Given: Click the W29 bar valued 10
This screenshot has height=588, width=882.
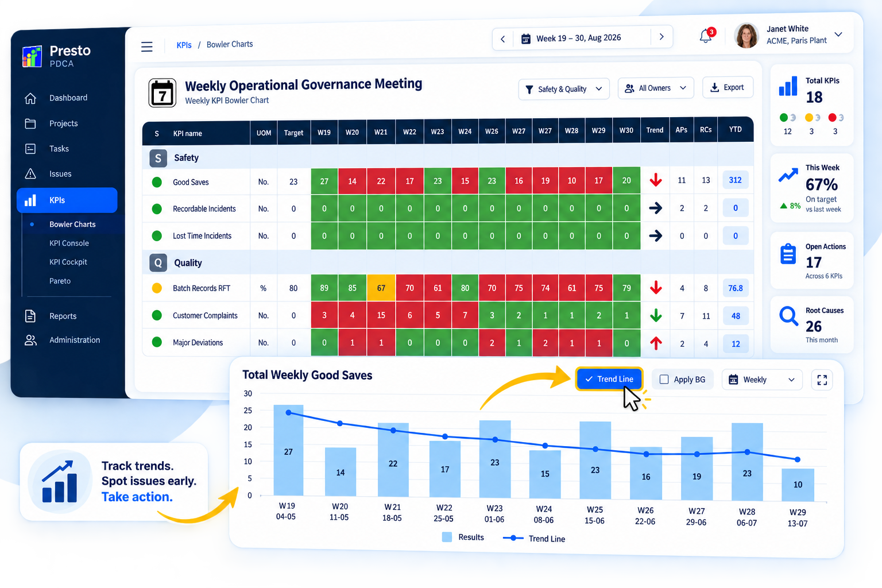Looking at the screenshot, I should (798, 485).
